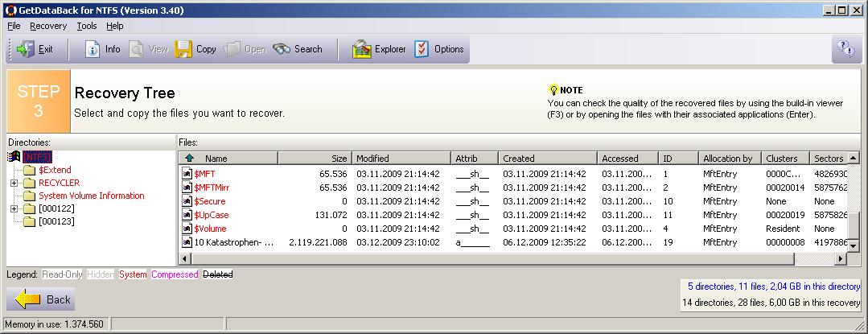Select the $UpCase file name
868x334 pixels.
[x=211, y=215]
